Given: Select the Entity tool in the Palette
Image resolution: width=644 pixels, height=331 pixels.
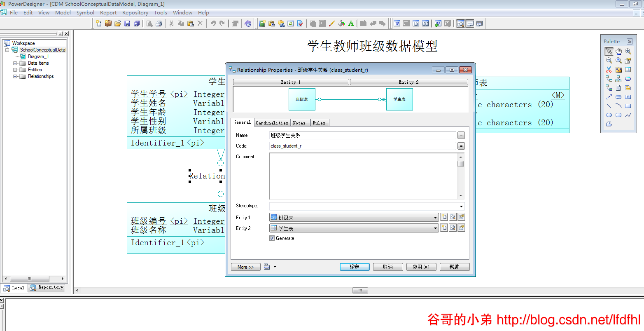Looking at the screenshot, I should (628, 69).
